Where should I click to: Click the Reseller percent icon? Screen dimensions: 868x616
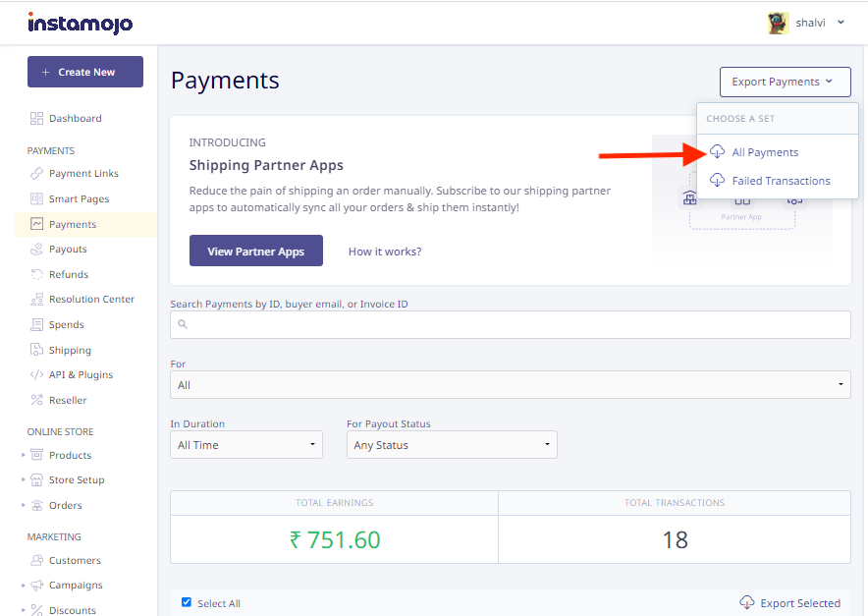point(36,400)
